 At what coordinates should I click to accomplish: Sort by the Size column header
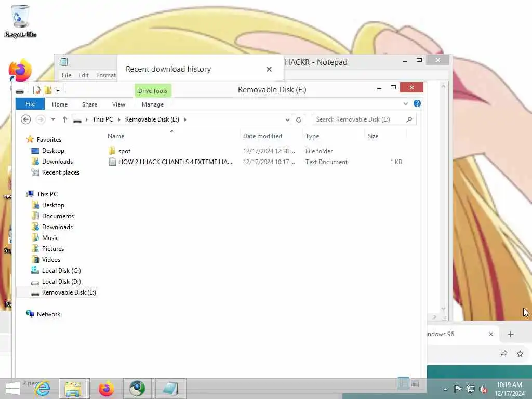tap(373, 136)
